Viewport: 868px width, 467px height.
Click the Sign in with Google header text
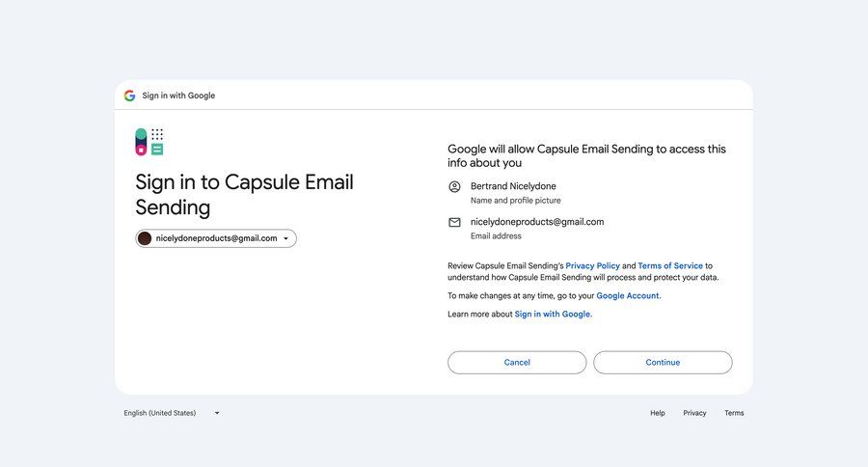178,96
